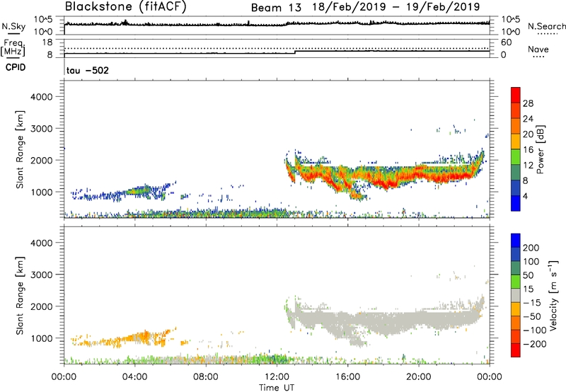Click the blue low-power echoes near 02:00
This screenshot has width=566, height=392.
tap(99, 197)
